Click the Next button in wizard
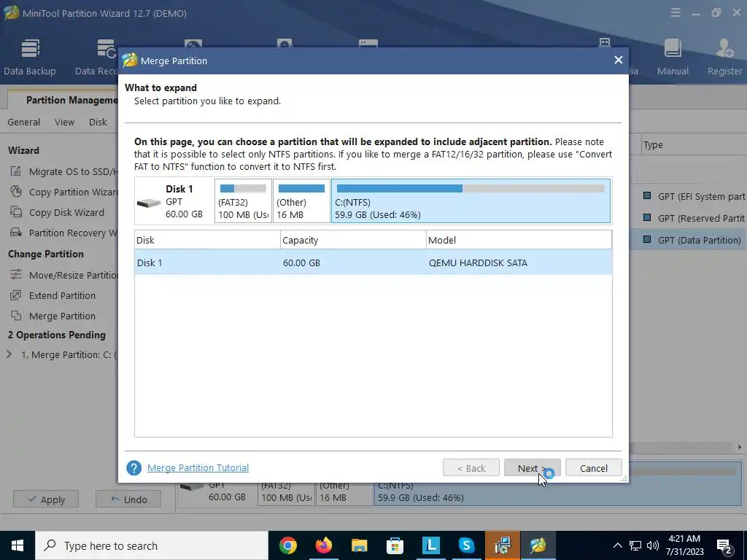747x560 pixels. 532,468
